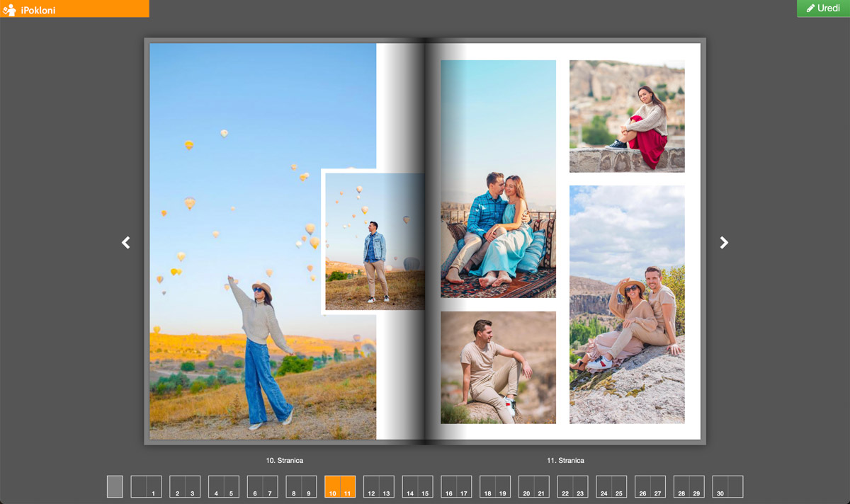Open pages 12-13 spread thumbnail
Viewport: 850px width, 504px height.
tap(379, 486)
